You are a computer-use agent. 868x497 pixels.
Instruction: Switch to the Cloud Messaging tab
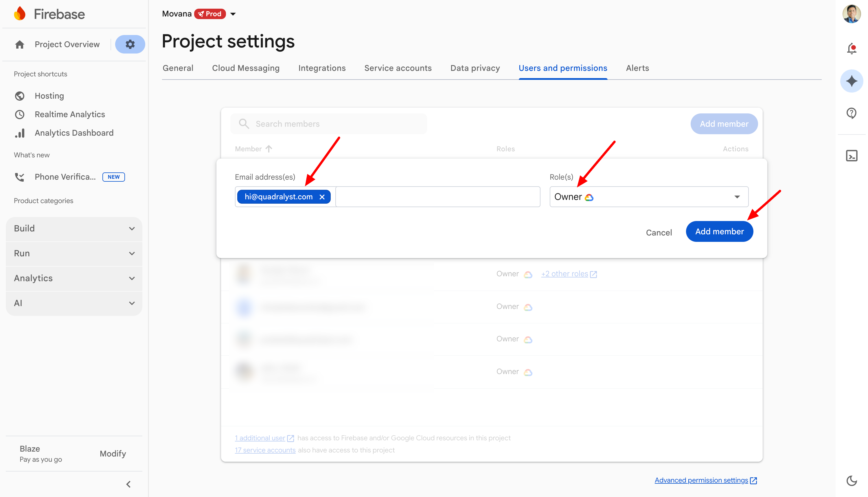point(245,68)
